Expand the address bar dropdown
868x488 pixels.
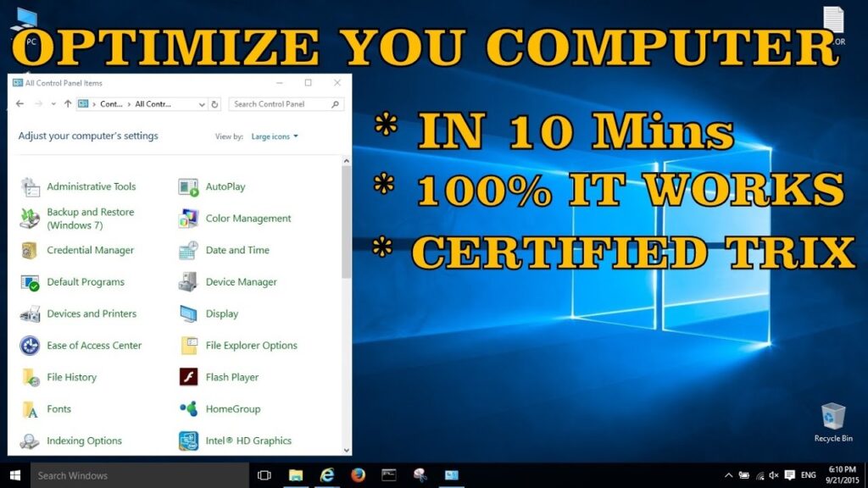[x=201, y=103]
